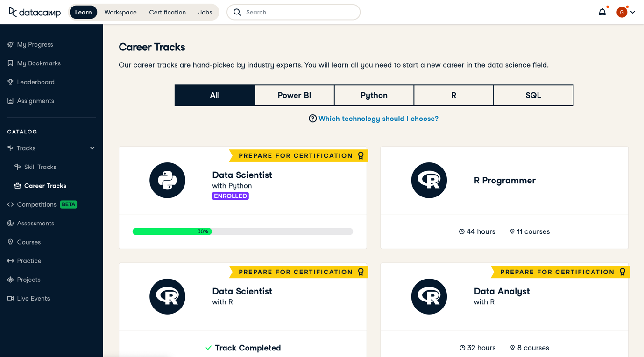Click the Track Completed status
The width and height of the screenshot is (644, 357).
coord(243,348)
